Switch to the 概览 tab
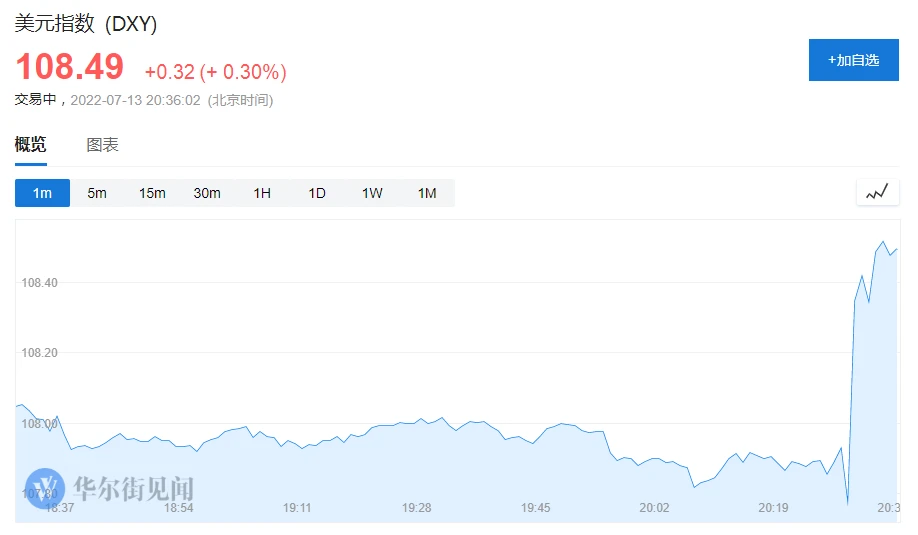Screen dimensions: 918x535 (30, 145)
